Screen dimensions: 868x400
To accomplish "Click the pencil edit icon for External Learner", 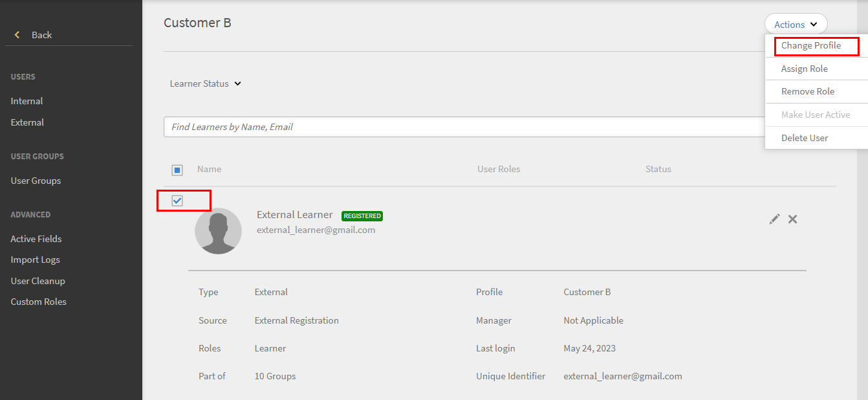I will [x=774, y=219].
